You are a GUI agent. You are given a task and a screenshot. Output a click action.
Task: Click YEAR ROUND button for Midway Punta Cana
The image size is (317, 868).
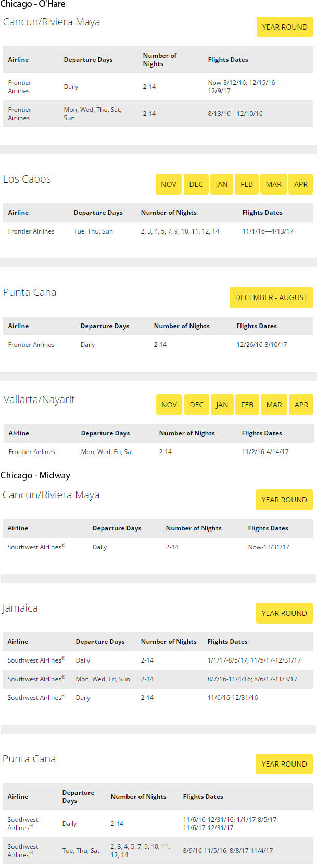tap(284, 764)
